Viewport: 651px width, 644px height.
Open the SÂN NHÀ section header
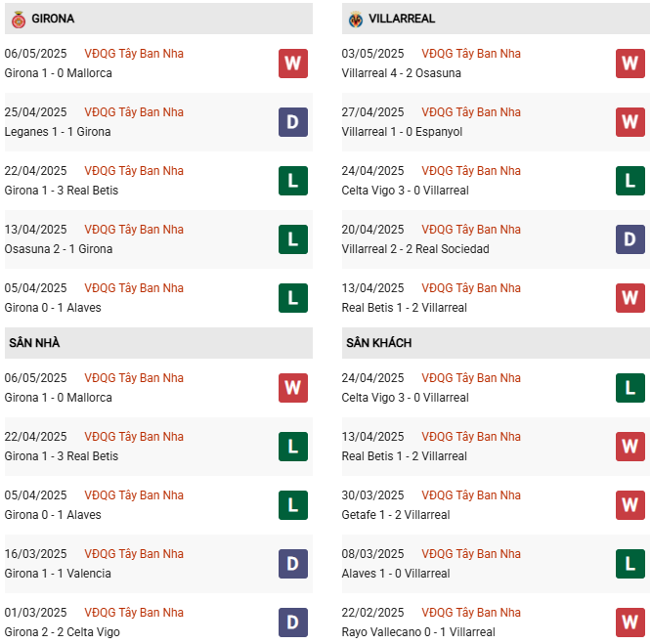[x=158, y=343]
